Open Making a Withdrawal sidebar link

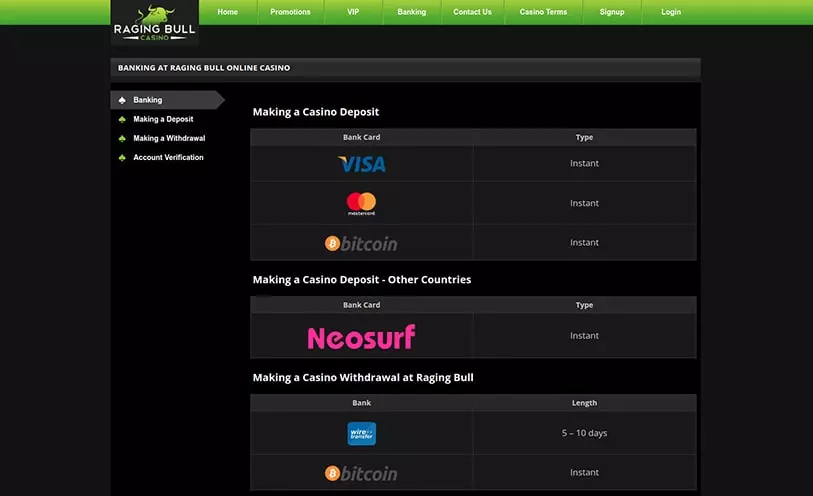[x=169, y=138]
